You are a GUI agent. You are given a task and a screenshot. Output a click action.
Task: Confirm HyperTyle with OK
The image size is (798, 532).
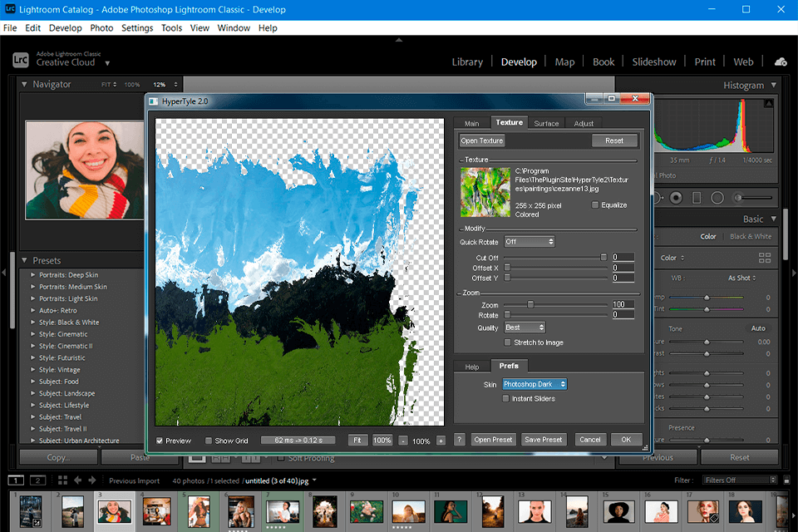click(x=626, y=440)
